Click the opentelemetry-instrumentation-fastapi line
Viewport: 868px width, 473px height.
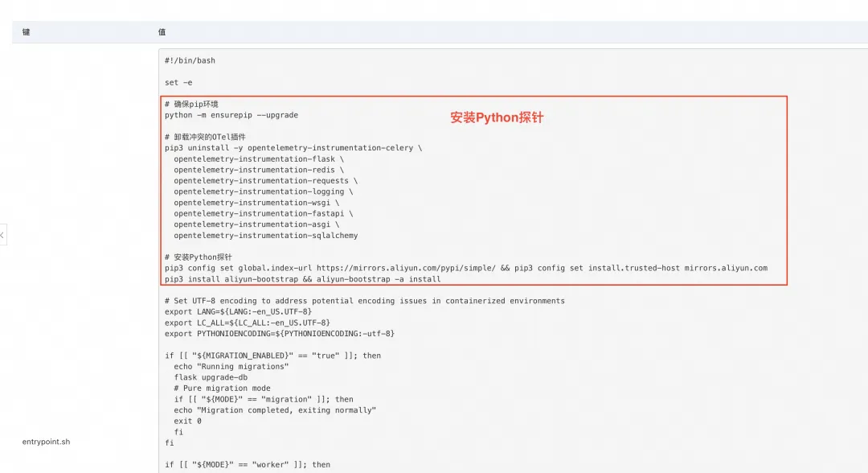pos(264,213)
